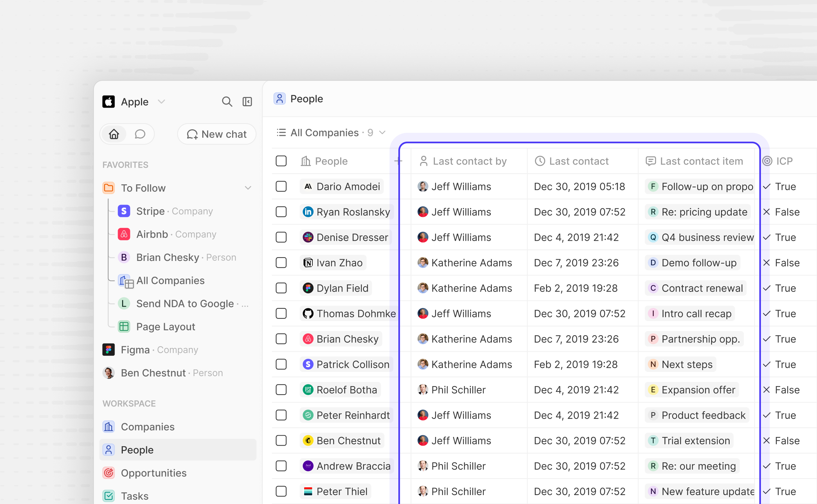Click the People header person icon
817x504 pixels.
pyautogui.click(x=280, y=99)
